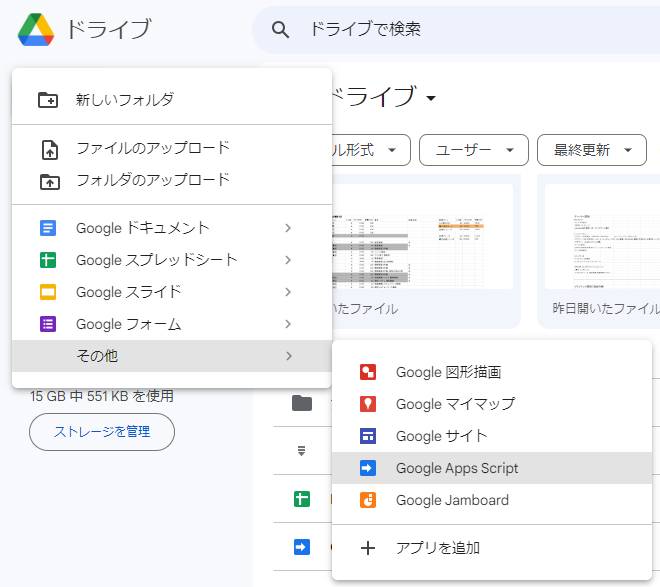
Task: Select 新しいフォルダ menu entry
Action: pyautogui.click(x=172, y=100)
